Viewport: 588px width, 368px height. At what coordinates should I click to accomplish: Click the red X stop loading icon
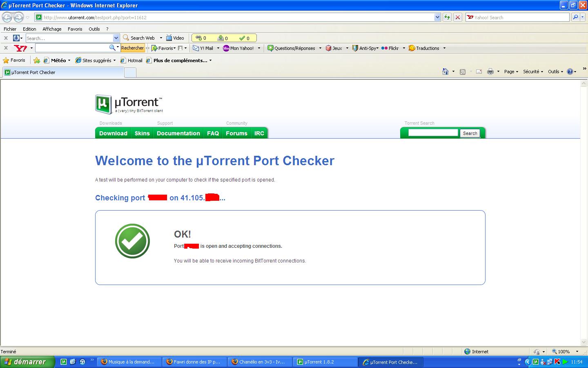[x=458, y=17]
